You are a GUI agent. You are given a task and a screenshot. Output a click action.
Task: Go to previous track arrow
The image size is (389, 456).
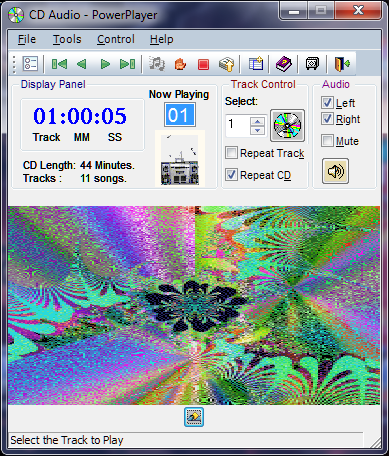pos(82,64)
